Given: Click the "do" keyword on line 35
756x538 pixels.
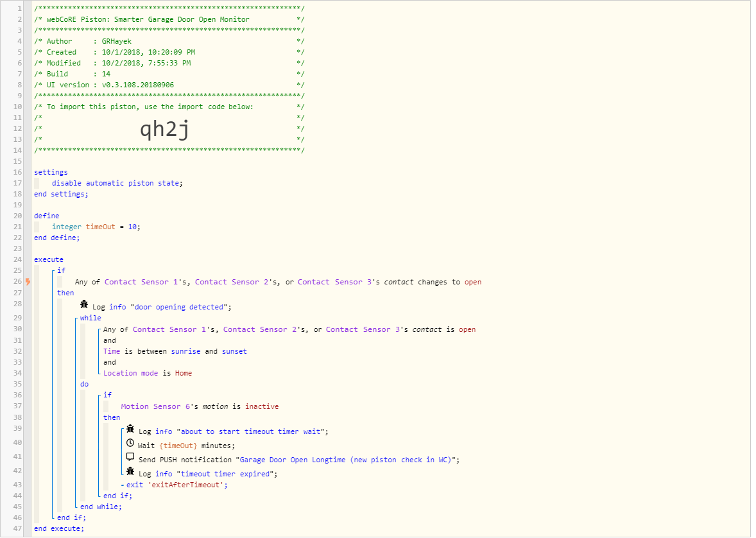Looking at the screenshot, I should point(84,385).
